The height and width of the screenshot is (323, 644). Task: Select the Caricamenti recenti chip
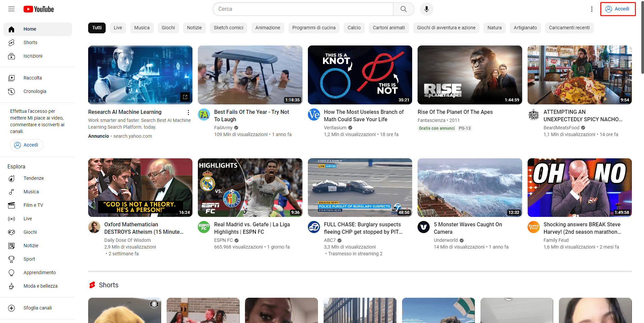coord(569,28)
